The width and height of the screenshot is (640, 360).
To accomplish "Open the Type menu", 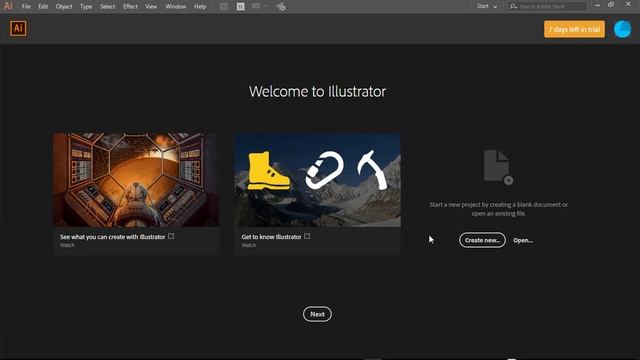I will click(86, 7).
